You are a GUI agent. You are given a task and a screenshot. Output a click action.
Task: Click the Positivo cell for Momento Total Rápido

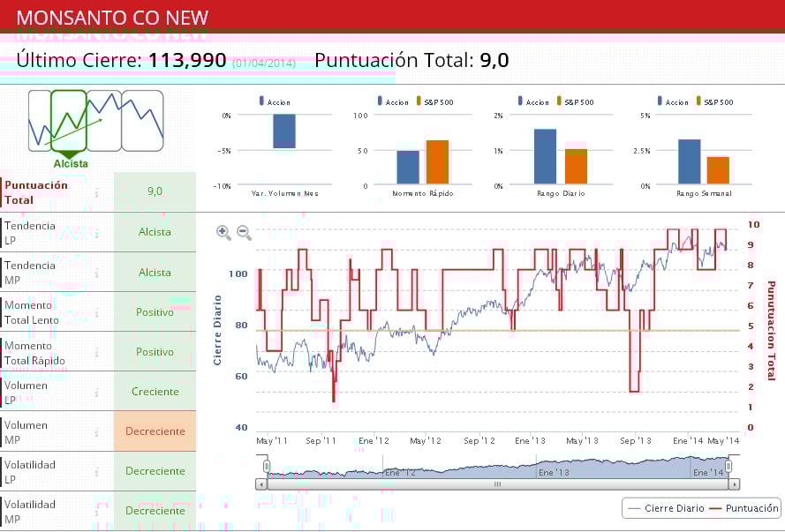[155, 352]
